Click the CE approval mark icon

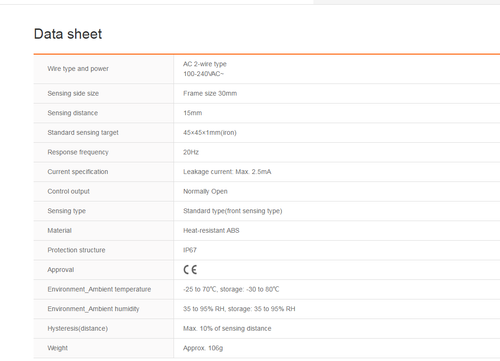190,270
